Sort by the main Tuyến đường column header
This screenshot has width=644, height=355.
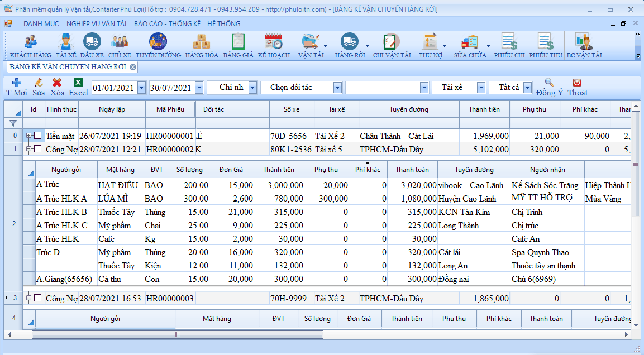[x=409, y=109]
